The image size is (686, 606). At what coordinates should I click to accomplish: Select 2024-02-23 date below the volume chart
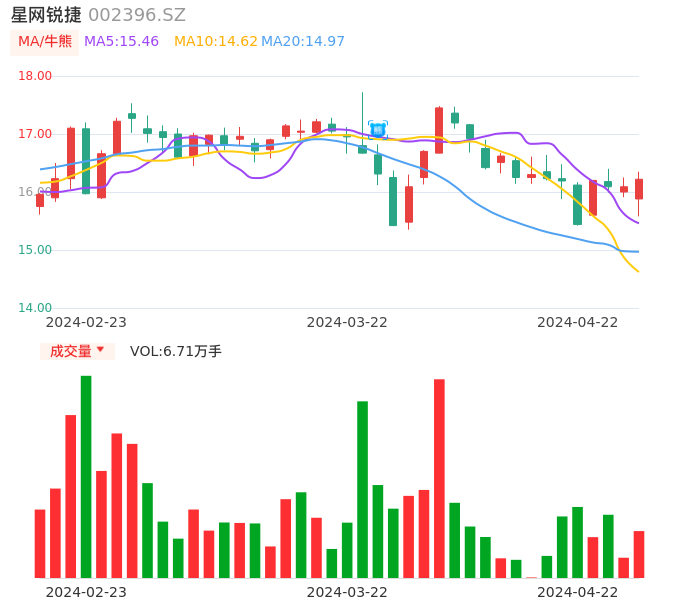click(x=86, y=592)
